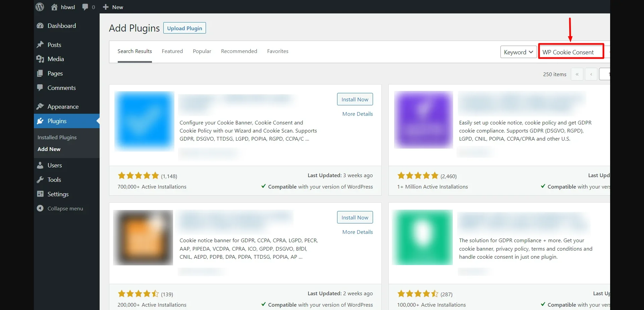Open Media library via its icon
644x310 pixels.
click(x=40, y=59)
